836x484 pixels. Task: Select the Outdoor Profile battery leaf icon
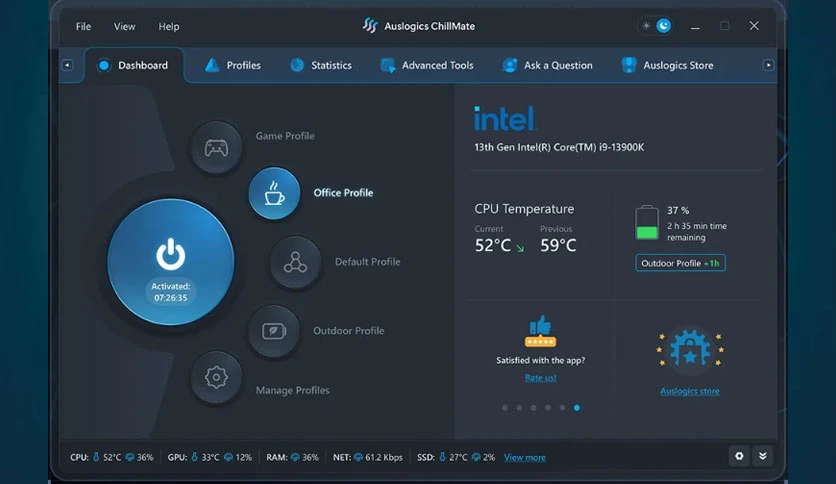[x=274, y=330]
